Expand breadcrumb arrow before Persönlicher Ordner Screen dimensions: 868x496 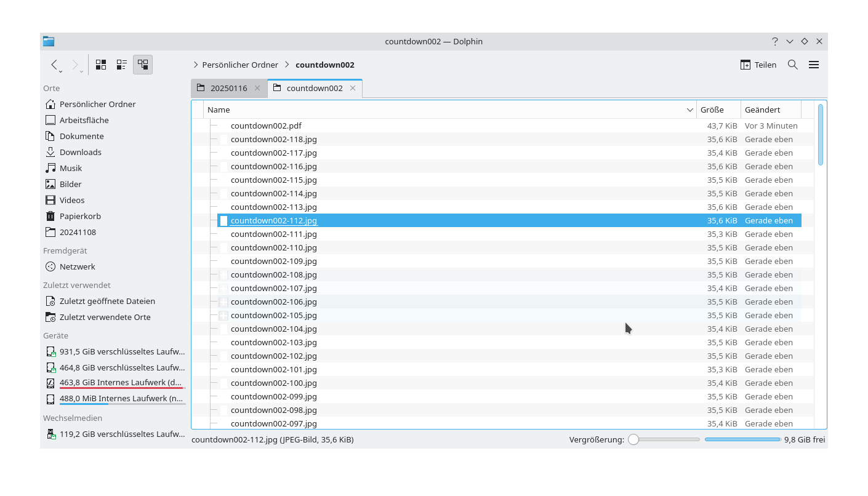tap(196, 65)
